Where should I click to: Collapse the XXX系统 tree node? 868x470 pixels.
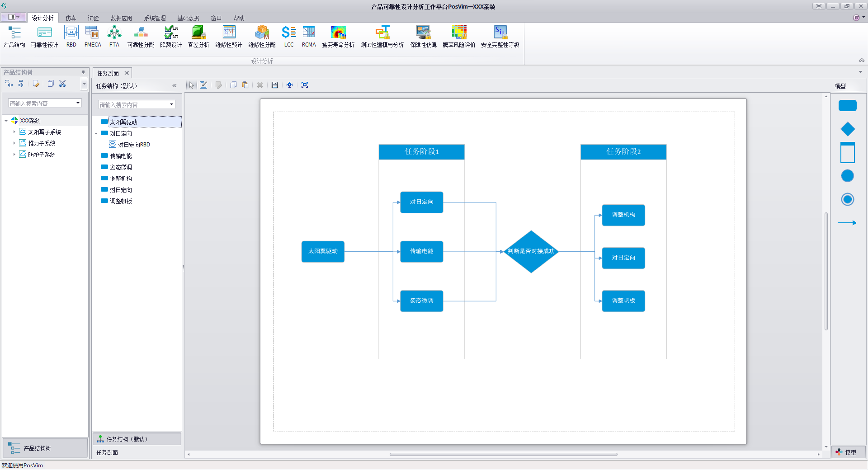[6, 121]
